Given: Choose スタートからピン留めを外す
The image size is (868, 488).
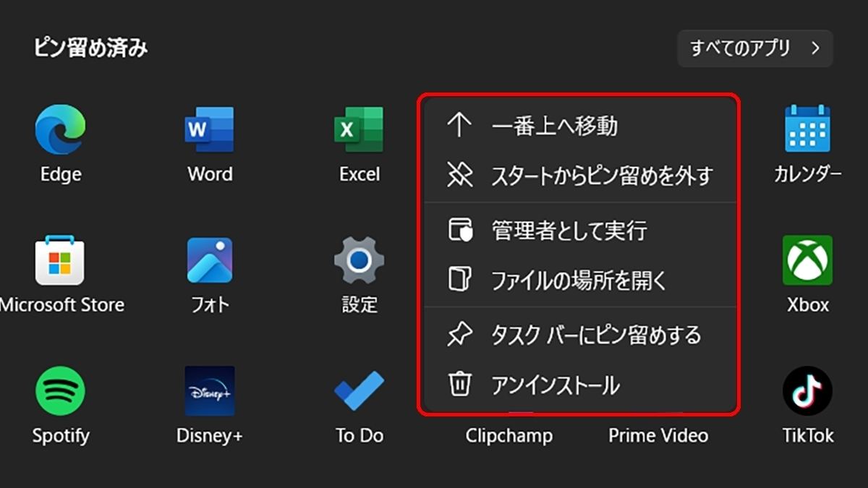Looking at the screenshot, I should (580, 175).
